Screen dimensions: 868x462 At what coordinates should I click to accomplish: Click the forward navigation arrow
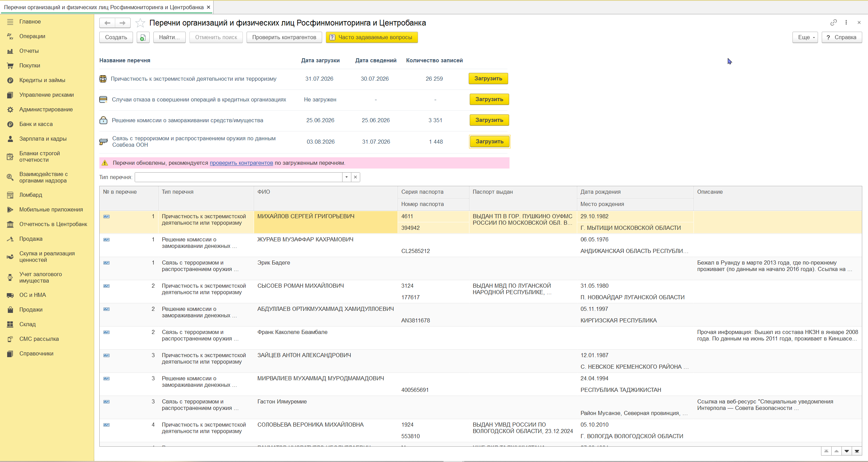(123, 23)
